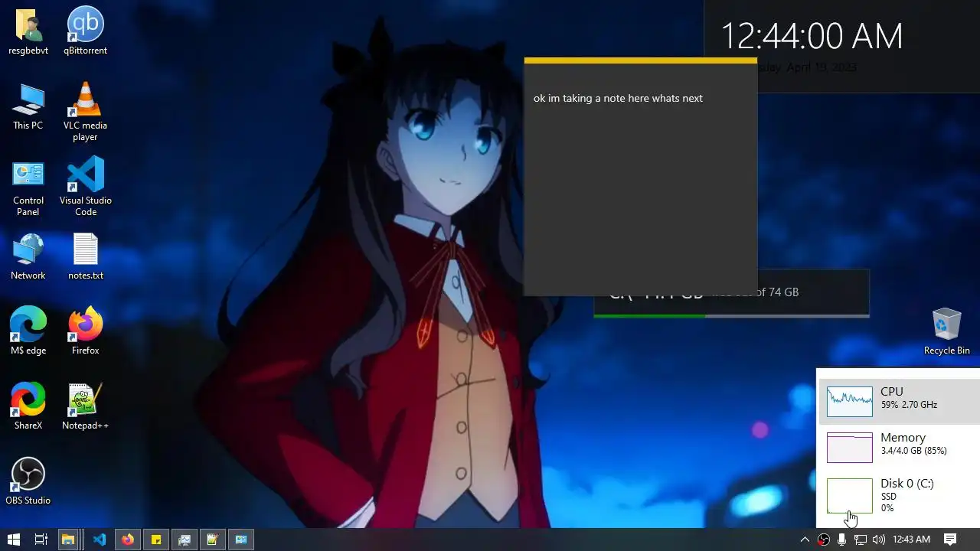Open the Windows Start menu
The width and height of the screenshot is (980, 551).
click(13, 540)
